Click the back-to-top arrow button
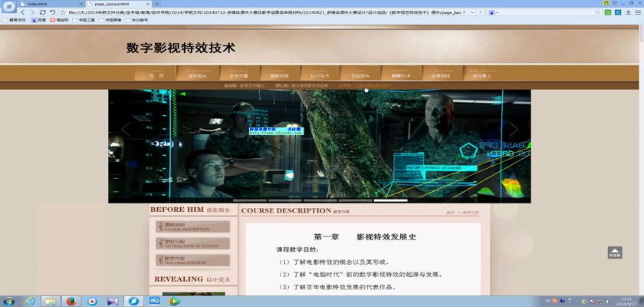 tap(615, 253)
